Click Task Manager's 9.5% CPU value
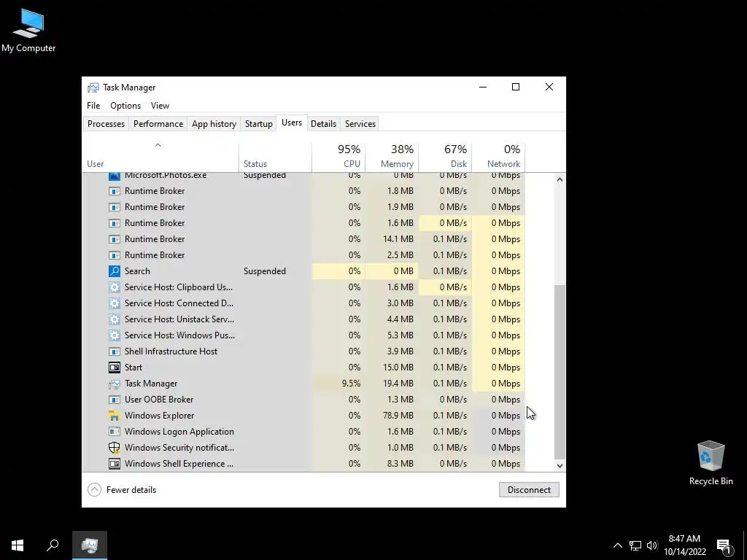This screenshot has width=747, height=560. (x=351, y=384)
